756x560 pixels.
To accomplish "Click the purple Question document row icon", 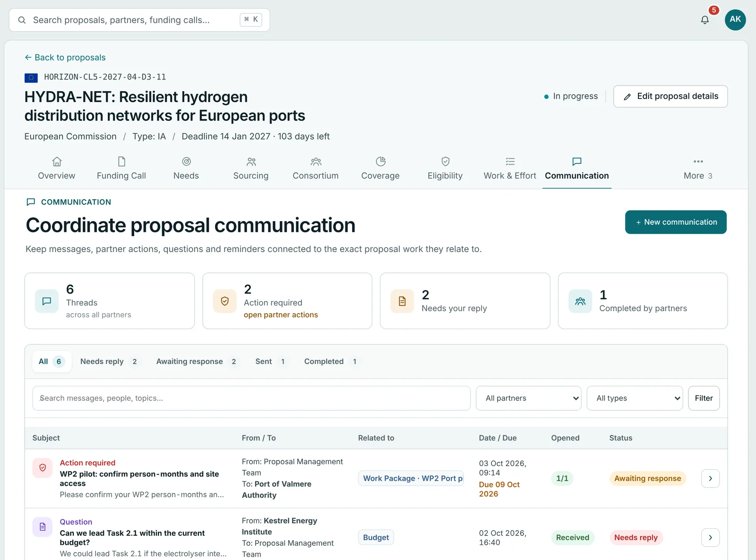I will 43,527.
